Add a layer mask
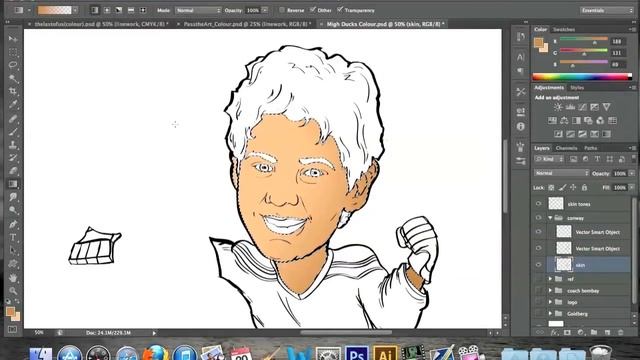 pos(567,333)
